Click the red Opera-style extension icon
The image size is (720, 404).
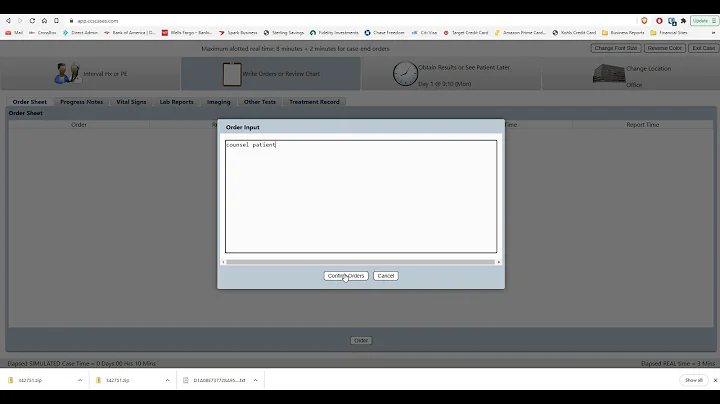[659, 21]
